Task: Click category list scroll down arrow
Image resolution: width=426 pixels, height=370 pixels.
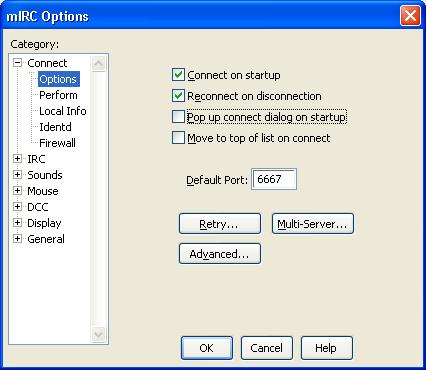Action: click(x=98, y=334)
